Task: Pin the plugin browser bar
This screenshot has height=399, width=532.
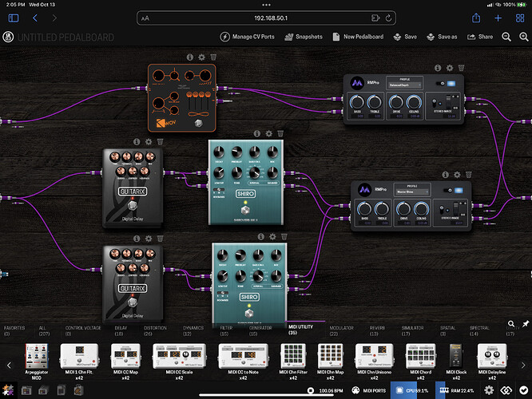Action: click(526, 324)
